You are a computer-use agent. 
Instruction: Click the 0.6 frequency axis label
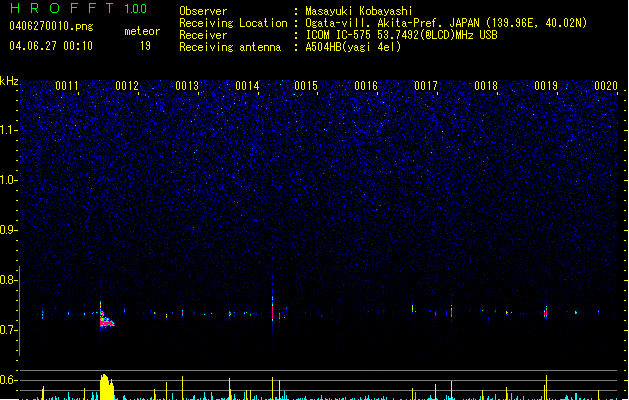click(x=8, y=380)
